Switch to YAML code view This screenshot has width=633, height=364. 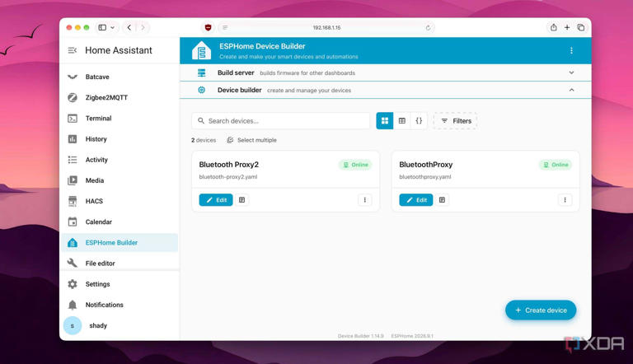pos(419,121)
